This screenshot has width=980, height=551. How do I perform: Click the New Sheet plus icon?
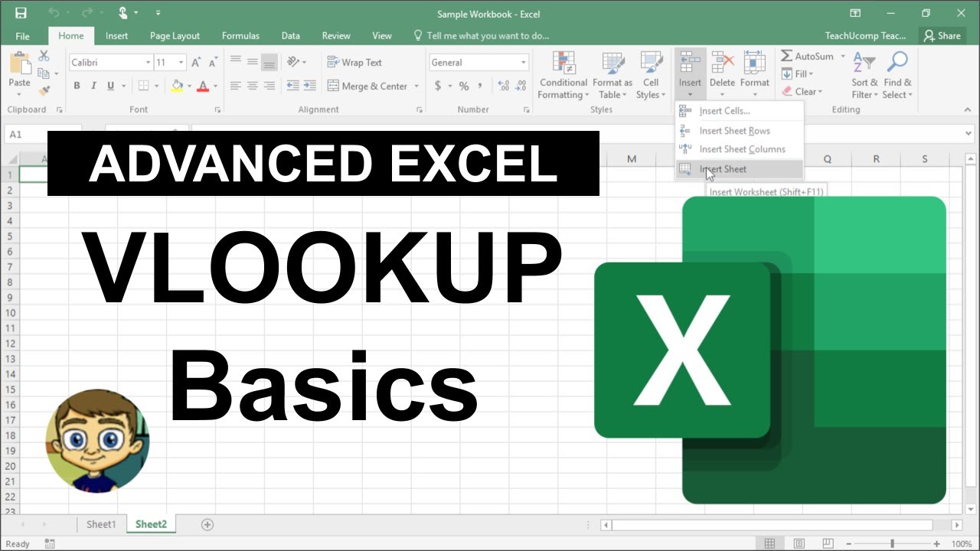tap(207, 524)
